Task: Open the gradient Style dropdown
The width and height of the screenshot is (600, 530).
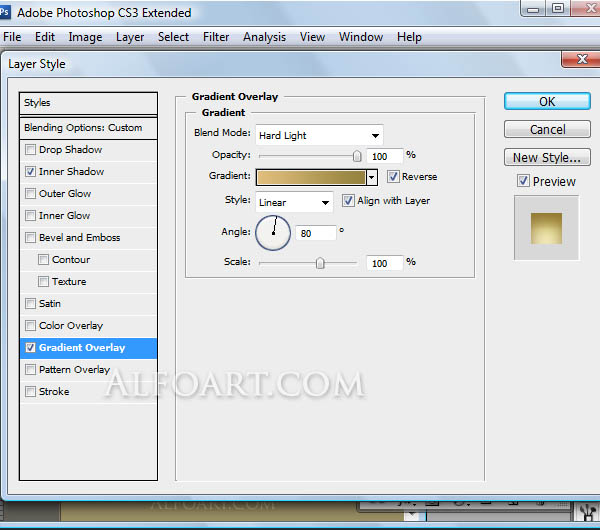Action: (x=294, y=202)
